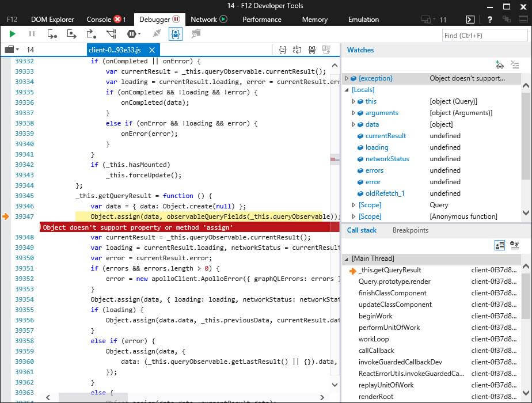
Task: Click the mark as my code icon
Action: pos(312,50)
